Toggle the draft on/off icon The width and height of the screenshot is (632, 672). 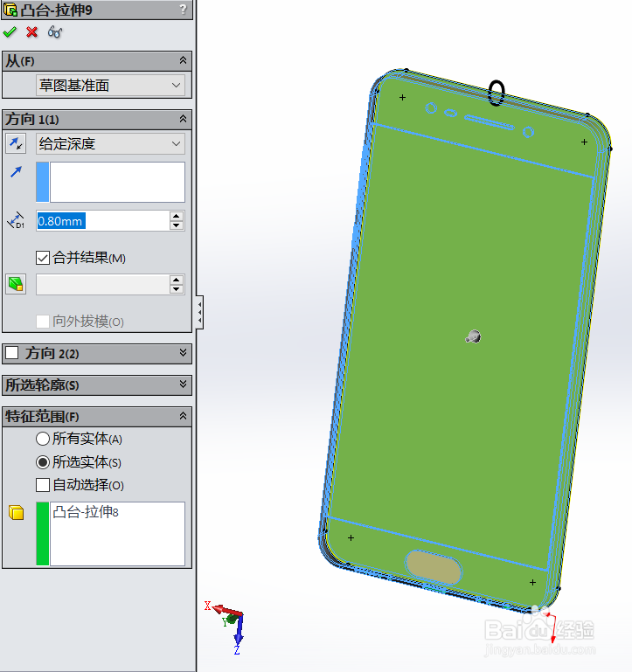coord(16,284)
